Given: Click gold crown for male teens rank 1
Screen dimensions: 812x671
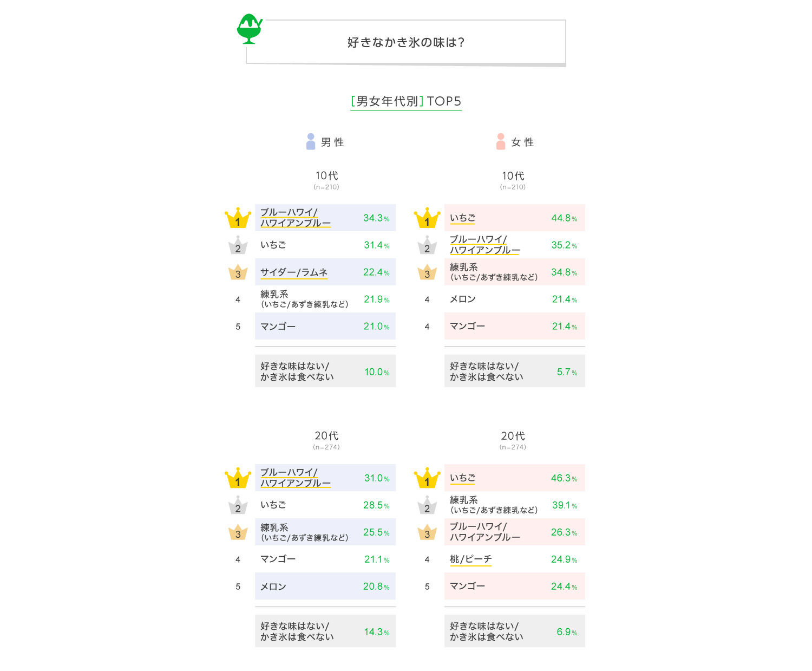Looking at the screenshot, I should (238, 218).
